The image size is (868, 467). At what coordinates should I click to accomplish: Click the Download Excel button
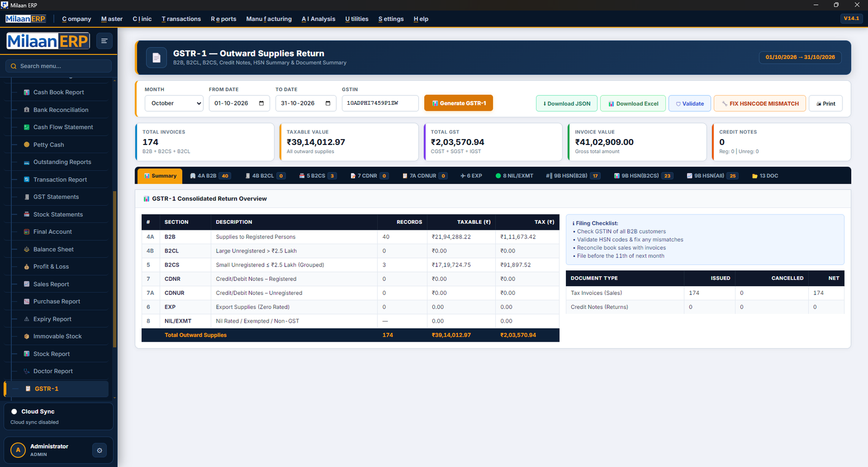(633, 104)
